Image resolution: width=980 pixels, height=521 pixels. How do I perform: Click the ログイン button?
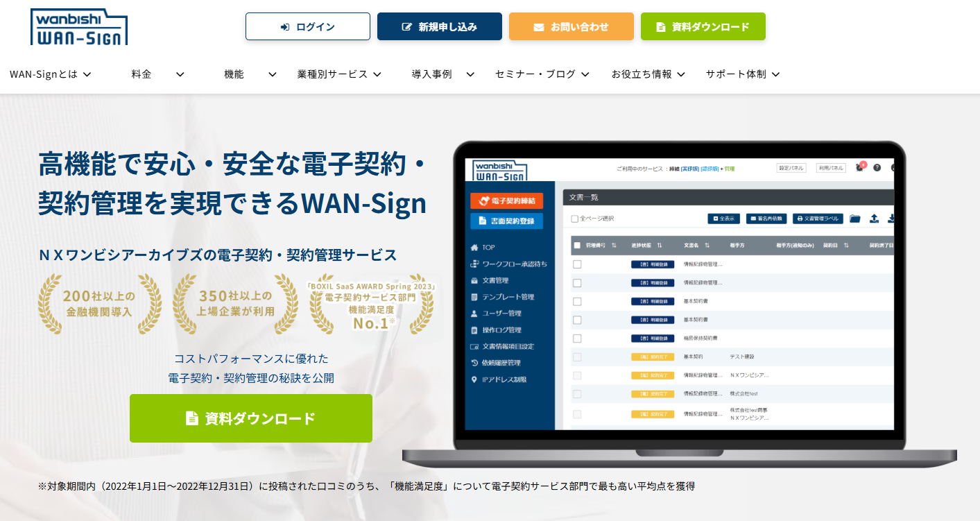click(x=308, y=26)
